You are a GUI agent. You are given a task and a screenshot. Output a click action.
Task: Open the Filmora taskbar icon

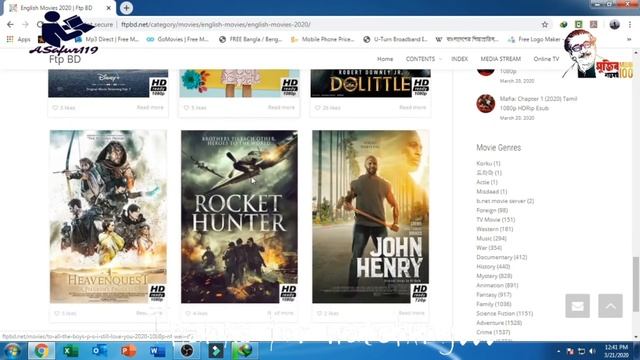216,351
